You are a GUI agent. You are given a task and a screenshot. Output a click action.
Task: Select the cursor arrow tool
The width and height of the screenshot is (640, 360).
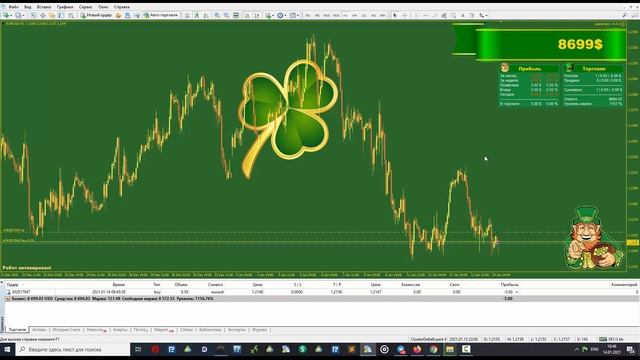coord(395,15)
